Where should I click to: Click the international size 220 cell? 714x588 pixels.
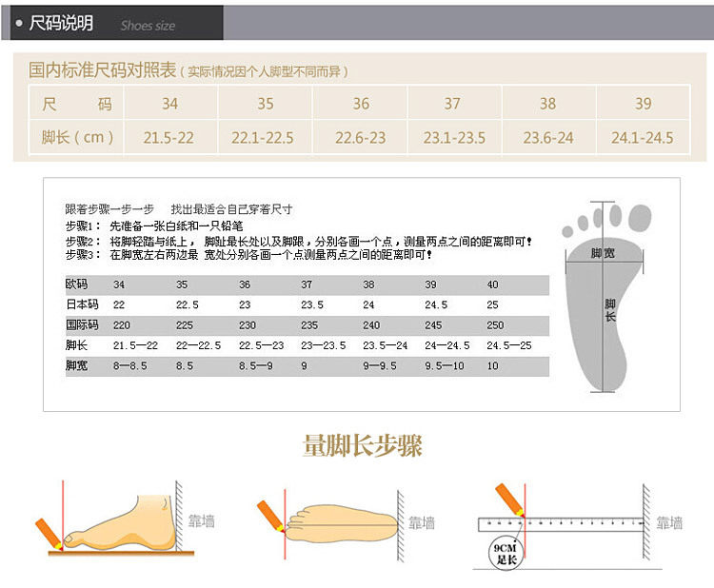(x=122, y=325)
